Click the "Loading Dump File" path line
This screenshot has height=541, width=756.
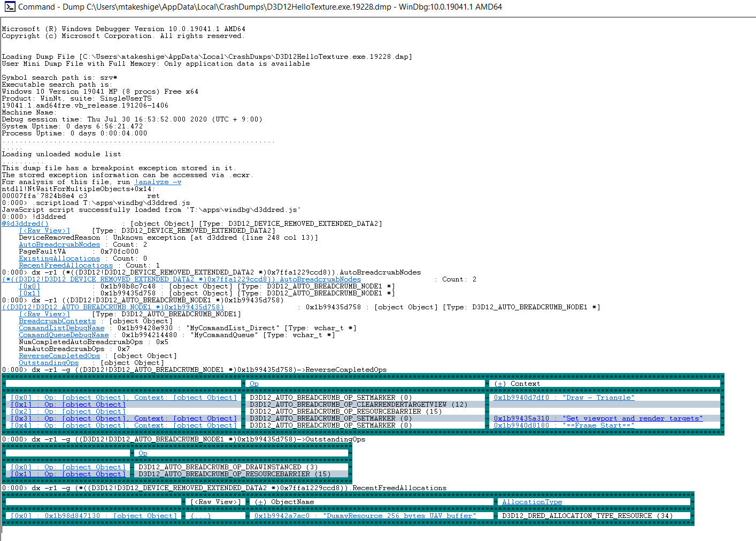coord(207,57)
